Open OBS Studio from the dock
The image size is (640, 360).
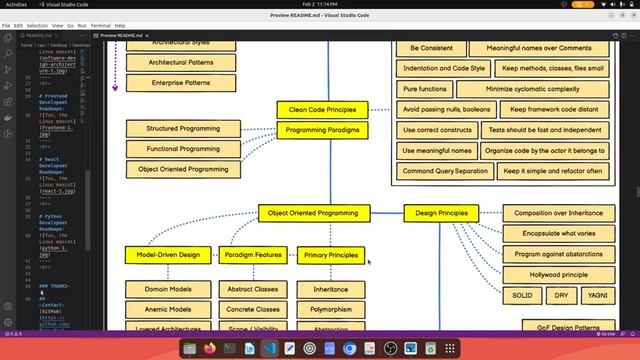(x=390, y=349)
